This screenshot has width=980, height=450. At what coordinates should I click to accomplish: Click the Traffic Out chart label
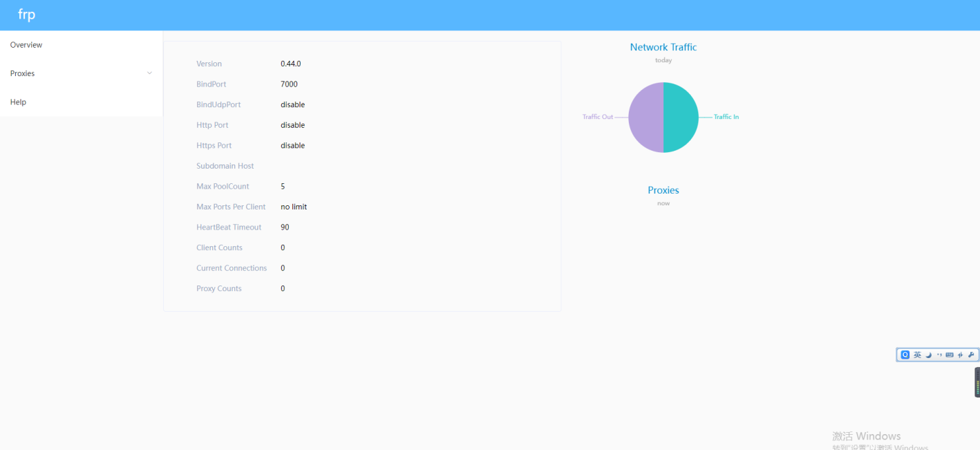click(x=597, y=117)
